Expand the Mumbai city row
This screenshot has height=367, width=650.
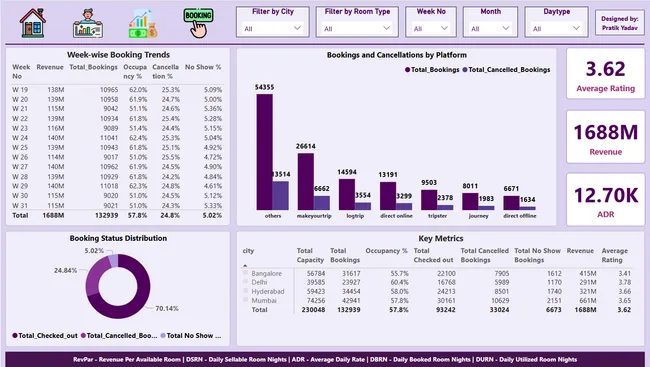point(245,300)
